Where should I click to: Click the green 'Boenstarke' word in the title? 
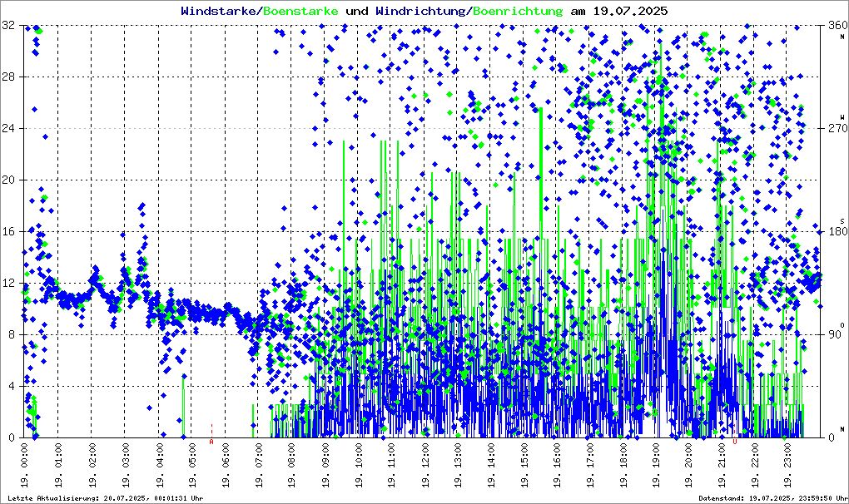click(301, 11)
